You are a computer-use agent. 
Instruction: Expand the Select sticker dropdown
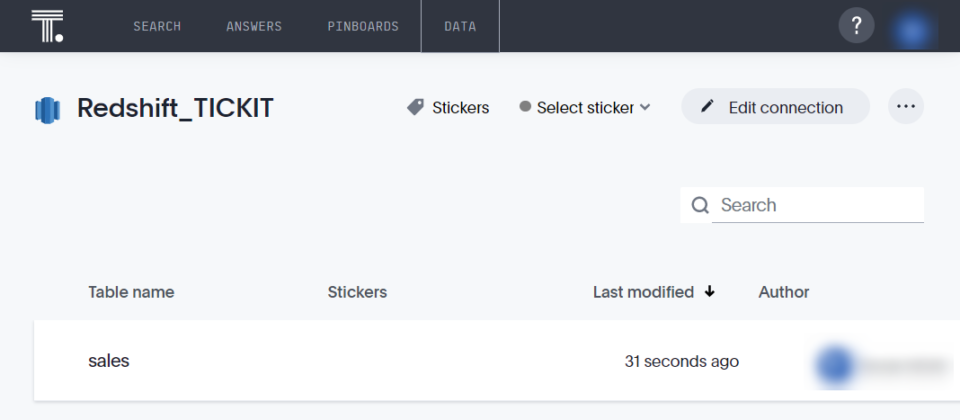tap(585, 107)
